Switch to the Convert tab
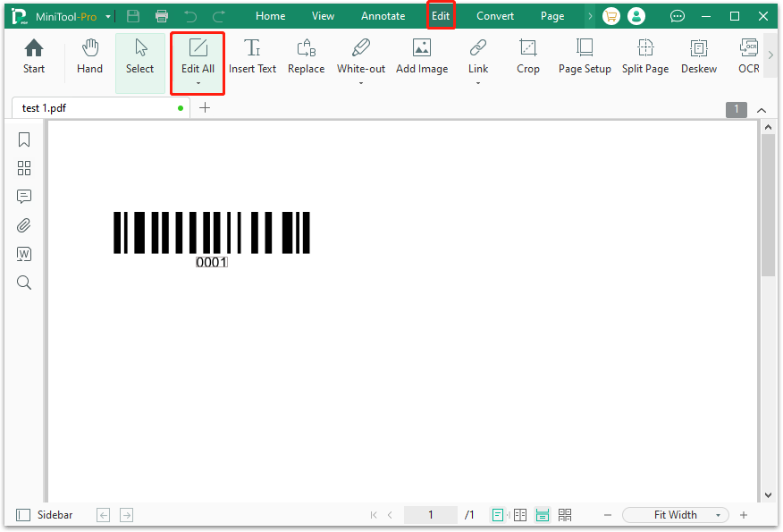Viewport: 783px width, 532px height. pos(495,16)
